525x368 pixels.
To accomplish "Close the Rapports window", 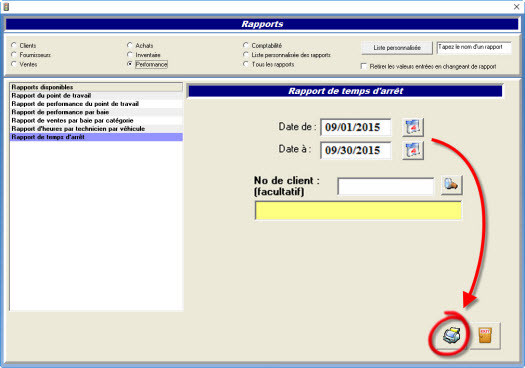I will tap(517, 6).
